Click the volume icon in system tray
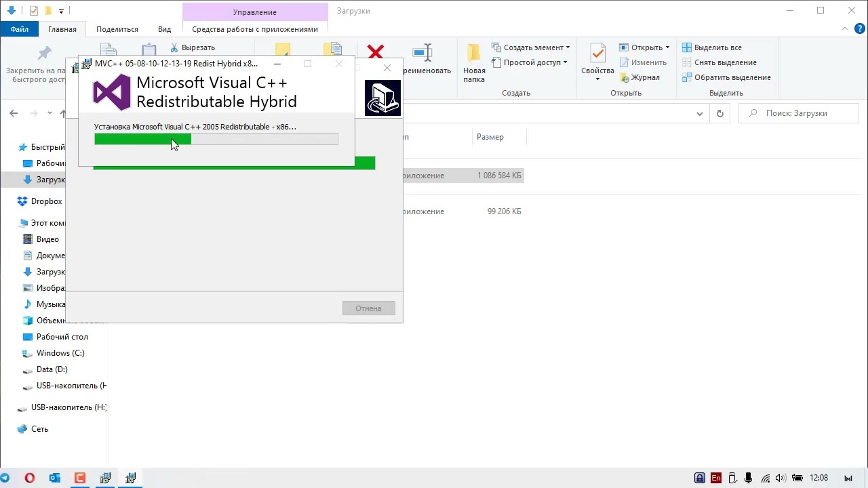The height and width of the screenshot is (488, 868). coord(781,478)
